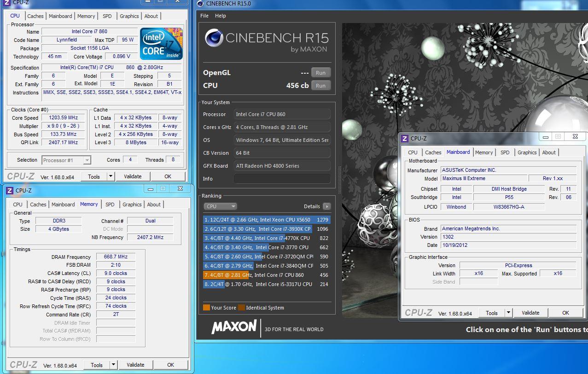
Task: Expand the Tools dropdown arrow in Mainboard window
Action: (508, 313)
